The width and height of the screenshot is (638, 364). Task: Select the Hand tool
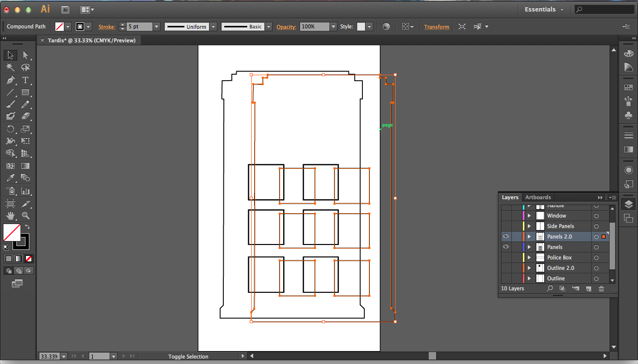[x=10, y=216]
